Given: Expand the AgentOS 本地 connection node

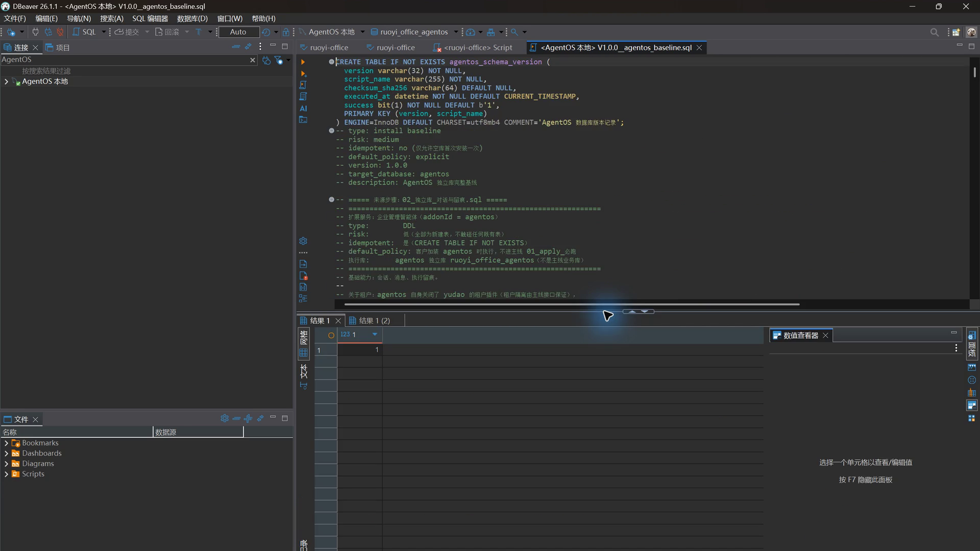Looking at the screenshot, I should pyautogui.click(x=6, y=82).
